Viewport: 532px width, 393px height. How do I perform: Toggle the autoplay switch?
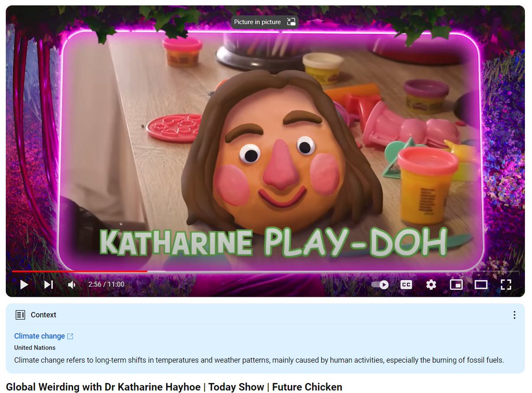[380, 284]
